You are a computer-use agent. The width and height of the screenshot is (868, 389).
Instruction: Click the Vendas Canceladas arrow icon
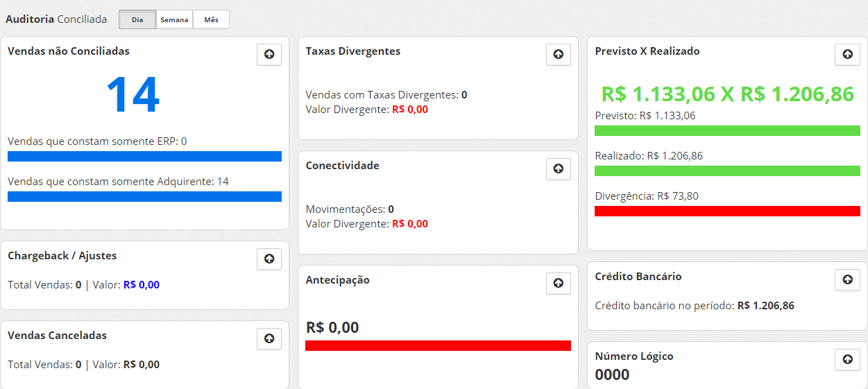(269, 338)
